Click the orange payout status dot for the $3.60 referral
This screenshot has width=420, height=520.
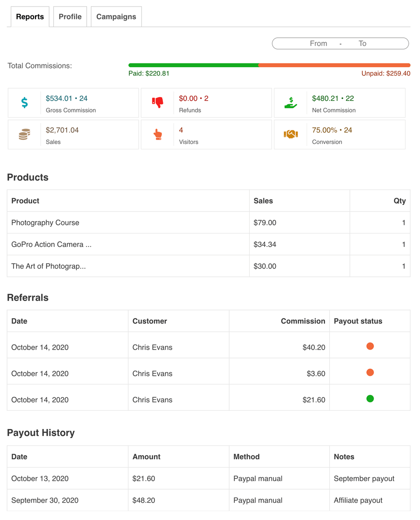point(370,372)
